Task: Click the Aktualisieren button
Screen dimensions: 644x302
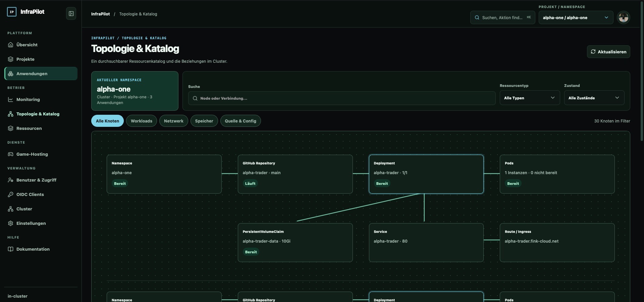Action: 608,52
